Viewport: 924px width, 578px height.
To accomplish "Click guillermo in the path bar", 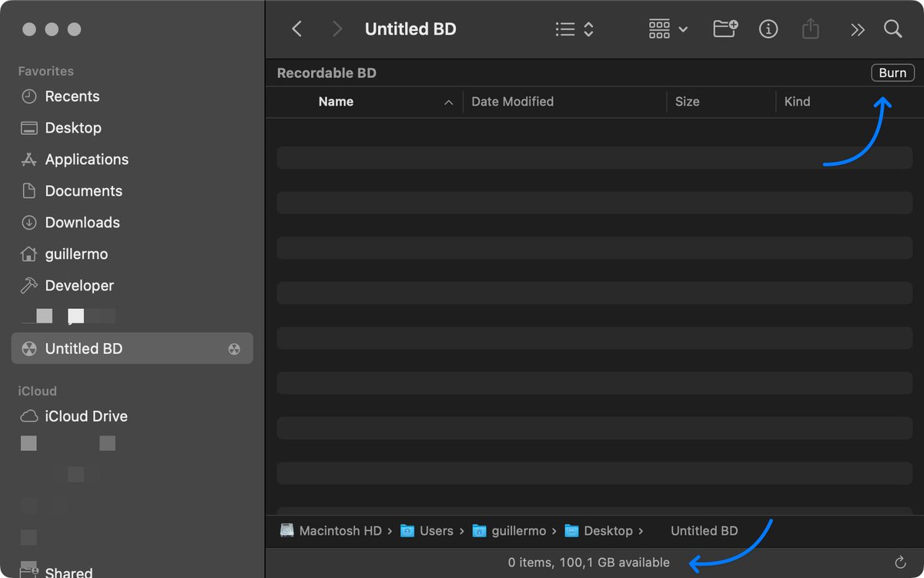I will tap(509, 531).
